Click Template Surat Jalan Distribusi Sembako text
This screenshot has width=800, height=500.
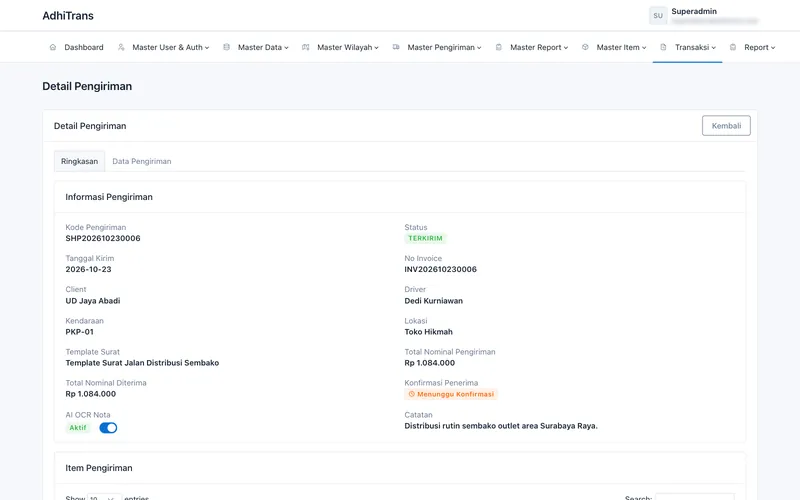pyautogui.click(x=142, y=363)
